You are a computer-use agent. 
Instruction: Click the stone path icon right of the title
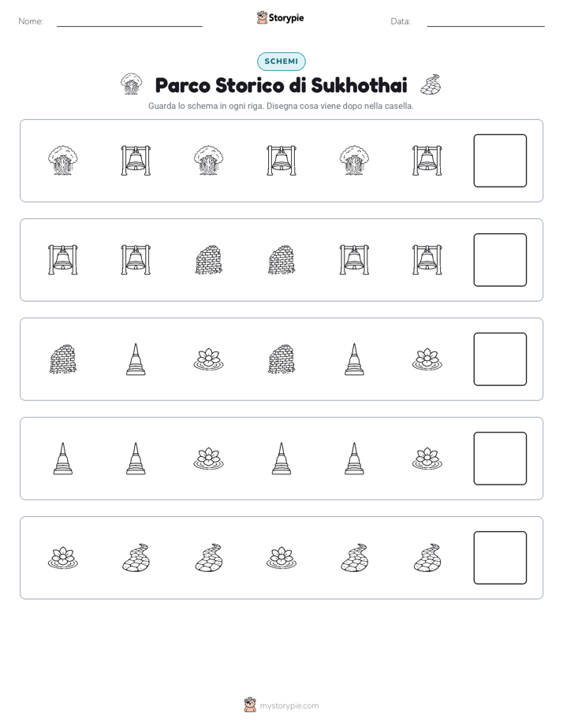(431, 84)
